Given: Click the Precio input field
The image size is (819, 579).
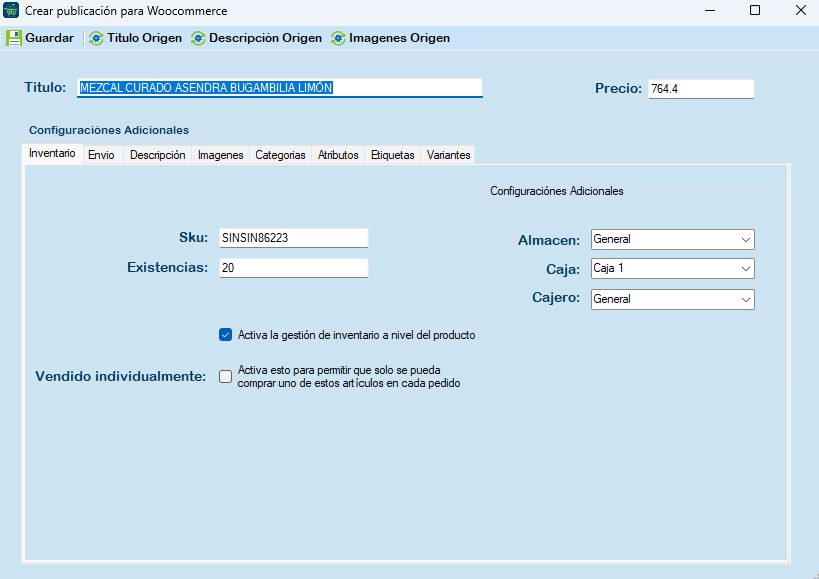Looking at the screenshot, I should 700,89.
